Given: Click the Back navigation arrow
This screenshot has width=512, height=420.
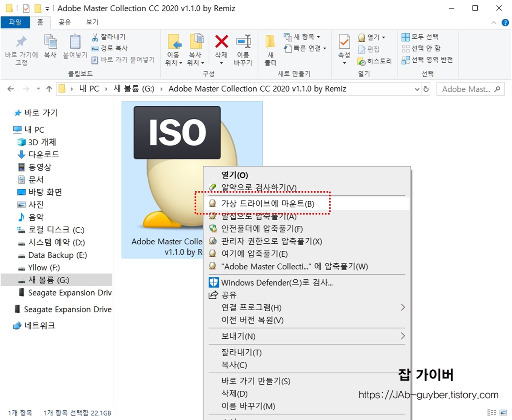Looking at the screenshot, I should [x=11, y=89].
